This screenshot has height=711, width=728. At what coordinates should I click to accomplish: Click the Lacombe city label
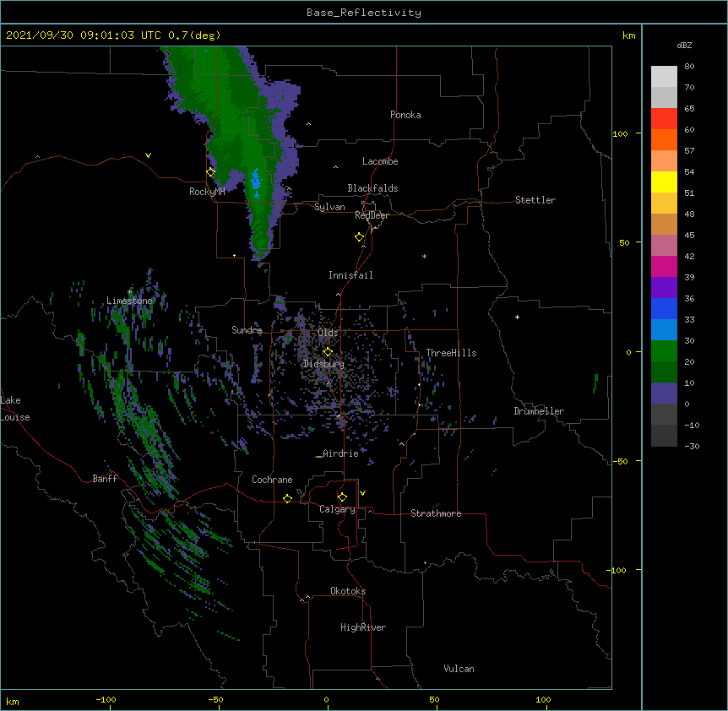pos(380,161)
